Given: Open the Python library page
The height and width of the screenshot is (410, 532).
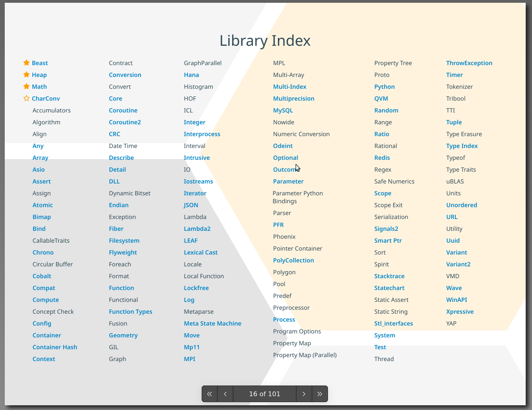Looking at the screenshot, I should [x=384, y=86].
